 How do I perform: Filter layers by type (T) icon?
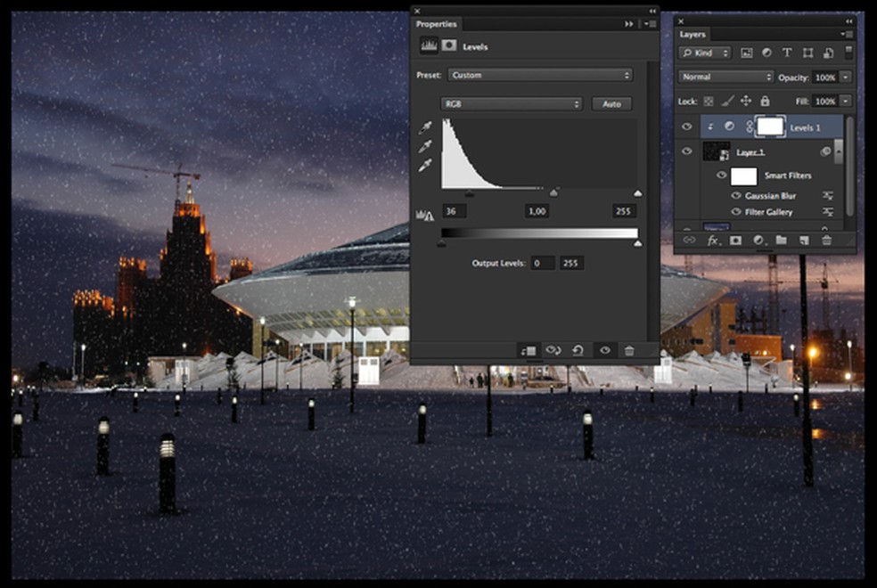(787, 53)
